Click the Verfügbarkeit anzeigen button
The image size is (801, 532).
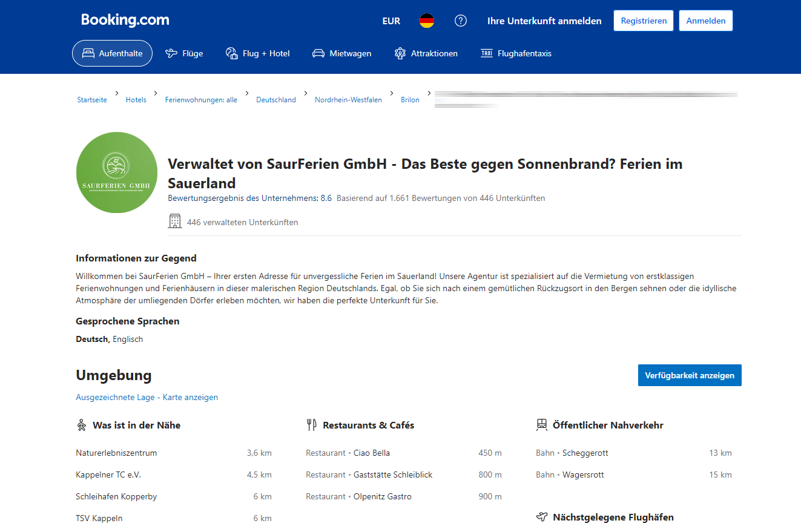pos(690,375)
